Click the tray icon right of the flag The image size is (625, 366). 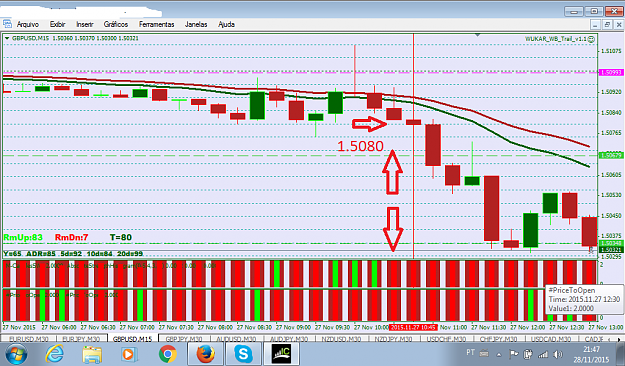pos(528,354)
